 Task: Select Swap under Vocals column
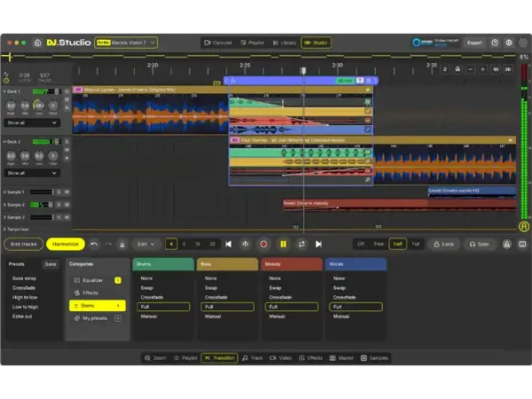340,287
